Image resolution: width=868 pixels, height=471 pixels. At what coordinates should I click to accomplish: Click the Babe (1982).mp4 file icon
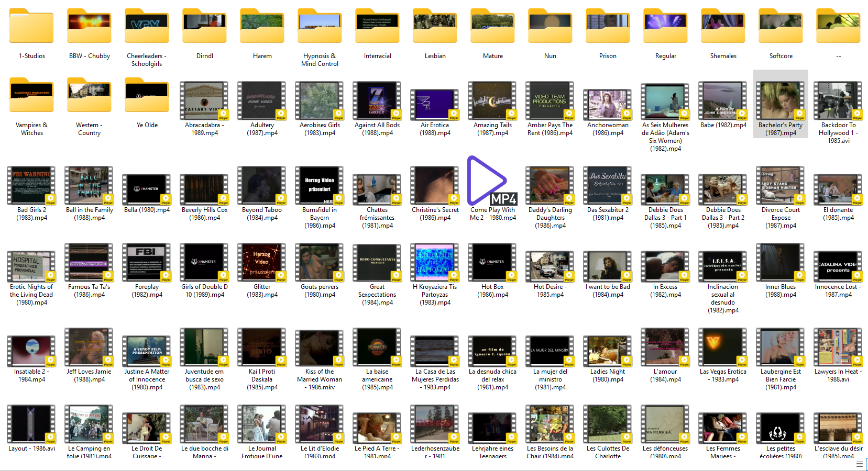(723, 101)
